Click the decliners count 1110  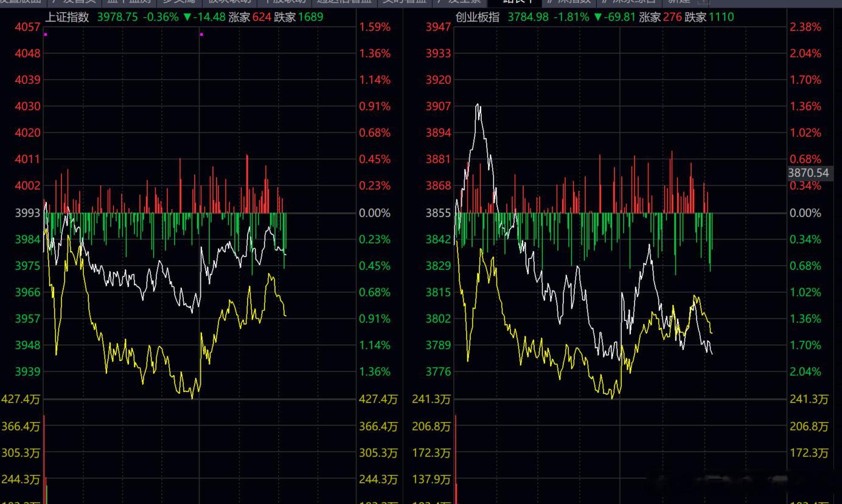pos(721,17)
